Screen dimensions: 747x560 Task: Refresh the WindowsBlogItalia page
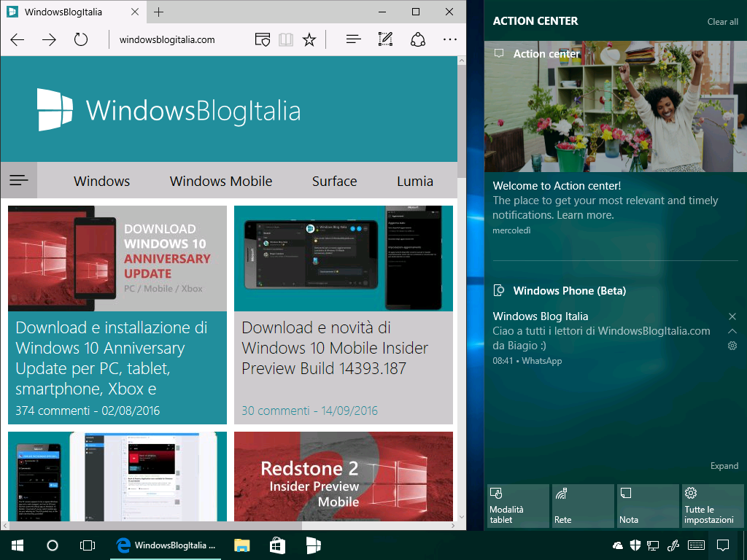coord(81,39)
